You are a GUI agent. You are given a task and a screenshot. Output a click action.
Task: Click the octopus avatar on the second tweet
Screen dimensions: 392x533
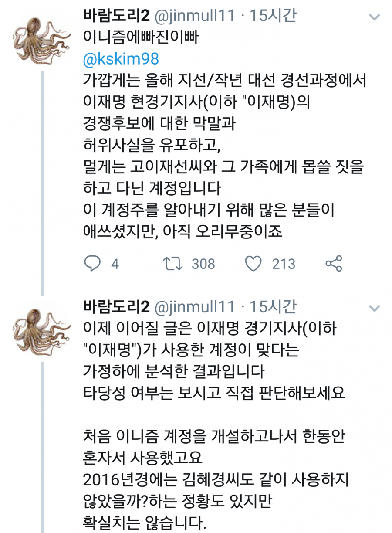(x=42, y=331)
